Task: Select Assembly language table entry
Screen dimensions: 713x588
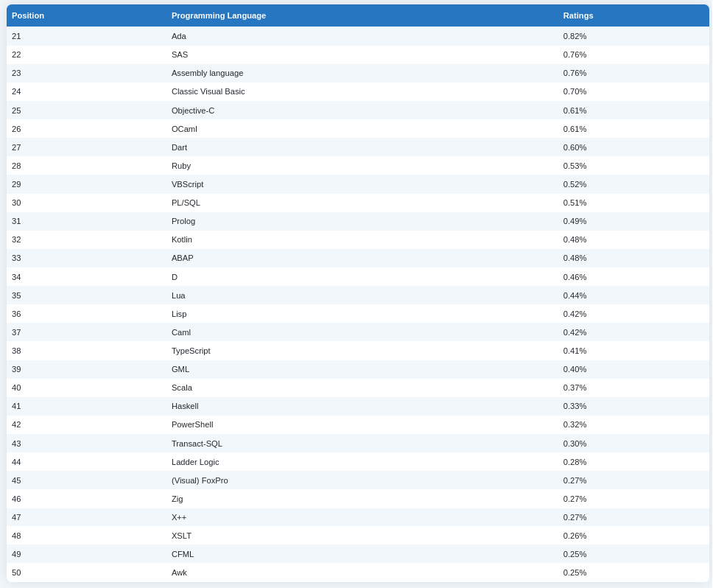Action: (207, 73)
